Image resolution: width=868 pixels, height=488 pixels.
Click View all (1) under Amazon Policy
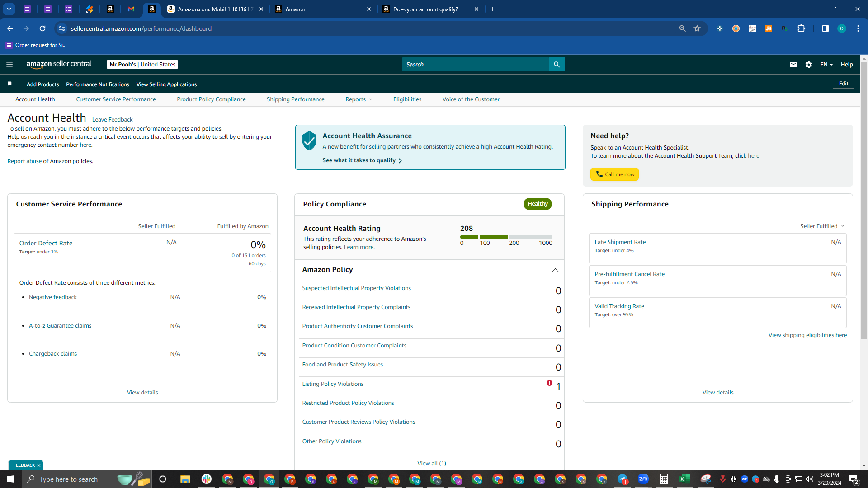[x=431, y=464]
